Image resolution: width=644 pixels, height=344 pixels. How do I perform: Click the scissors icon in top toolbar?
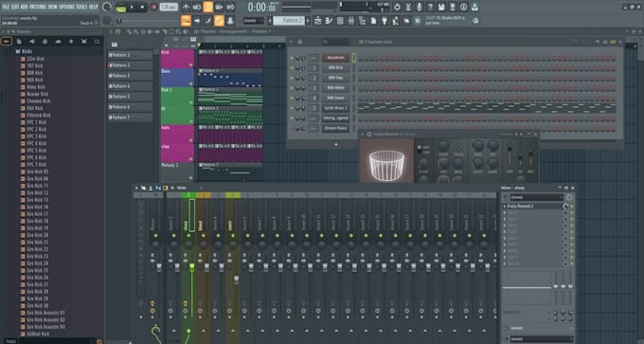(408, 7)
